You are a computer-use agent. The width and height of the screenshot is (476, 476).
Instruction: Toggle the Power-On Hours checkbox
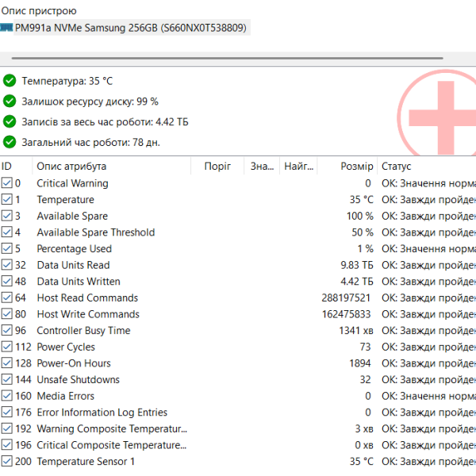point(6,363)
